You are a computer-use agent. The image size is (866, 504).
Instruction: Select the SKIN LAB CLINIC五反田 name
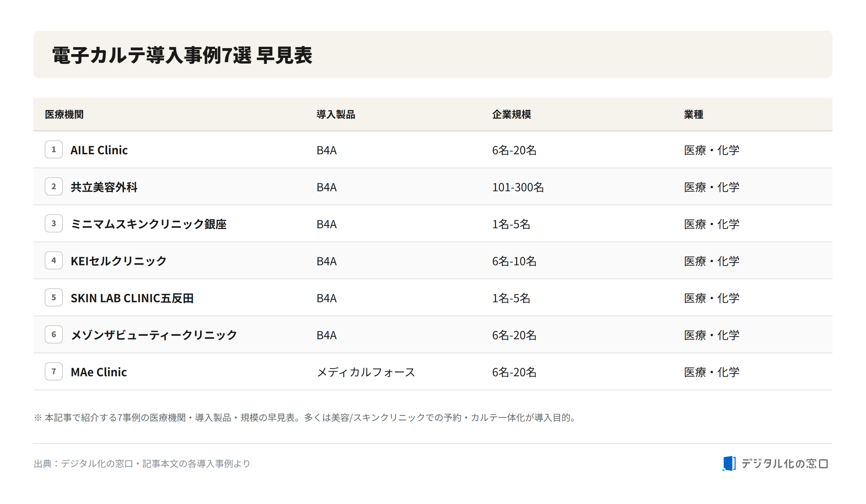[132, 298]
